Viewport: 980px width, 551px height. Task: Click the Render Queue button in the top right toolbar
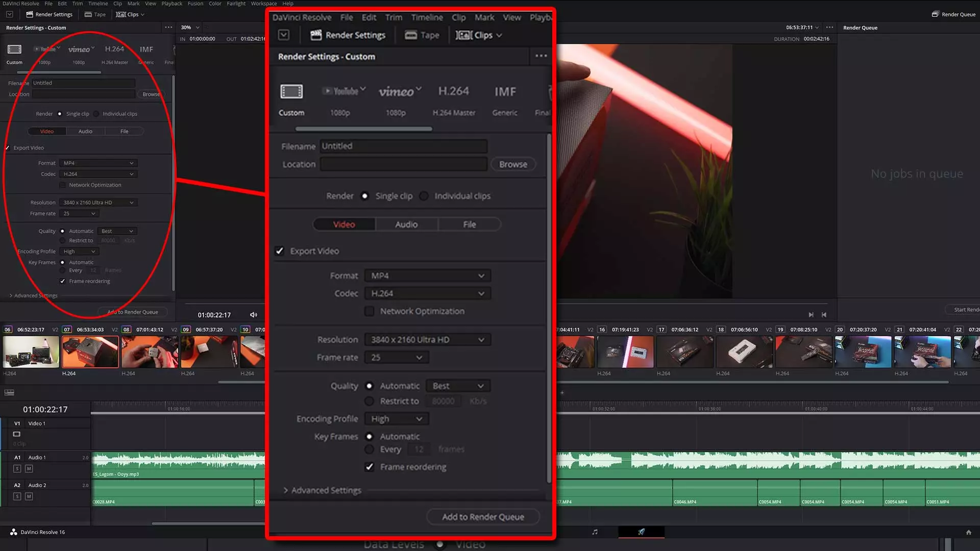click(953, 14)
